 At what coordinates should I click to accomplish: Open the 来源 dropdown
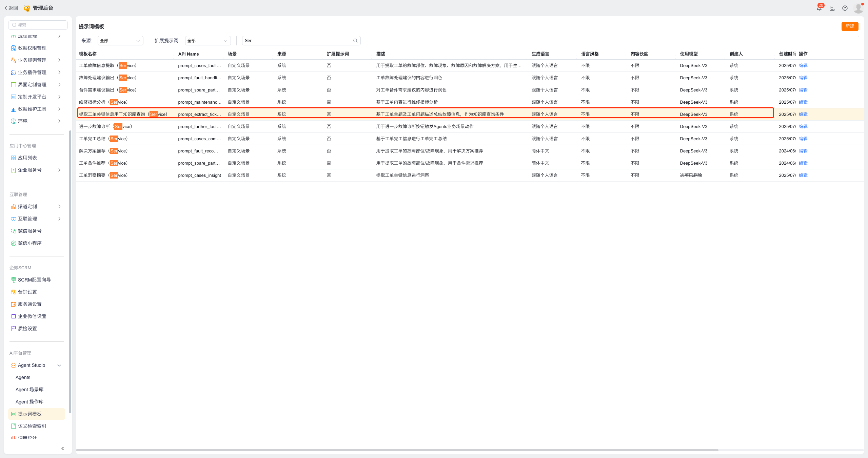point(120,41)
